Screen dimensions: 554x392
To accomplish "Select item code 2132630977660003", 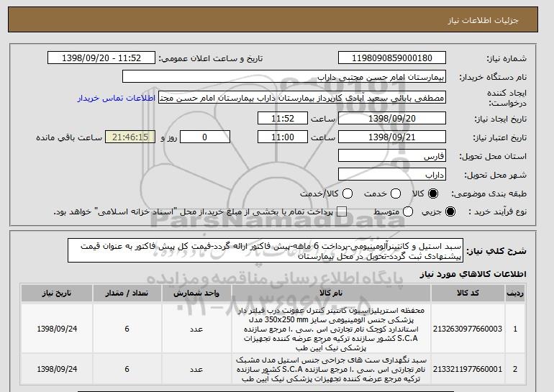I will (468, 329).
